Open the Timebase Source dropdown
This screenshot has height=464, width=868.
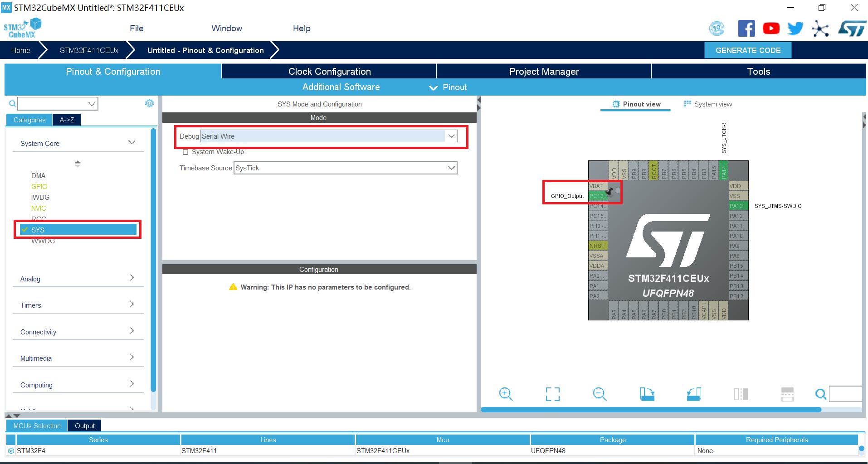[x=451, y=168]
